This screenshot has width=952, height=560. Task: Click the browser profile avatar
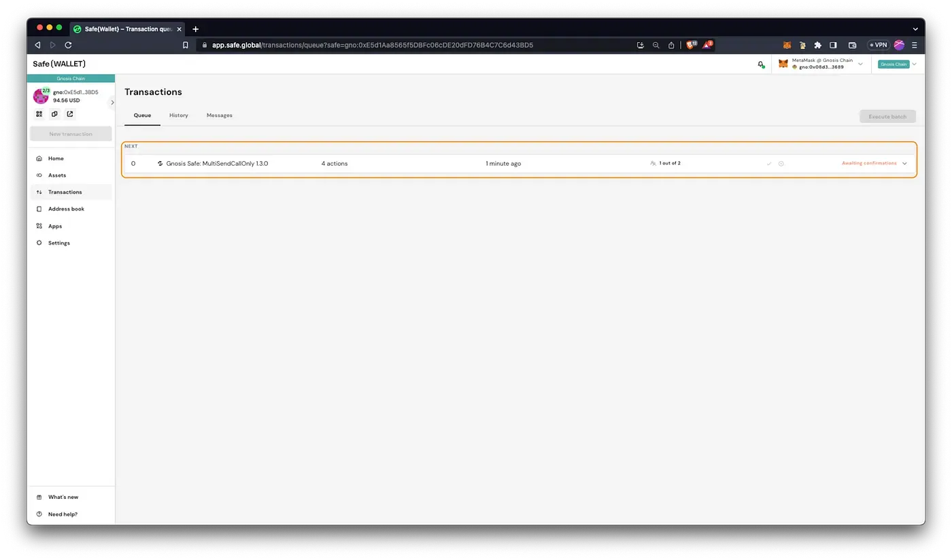tap(899, 45)
